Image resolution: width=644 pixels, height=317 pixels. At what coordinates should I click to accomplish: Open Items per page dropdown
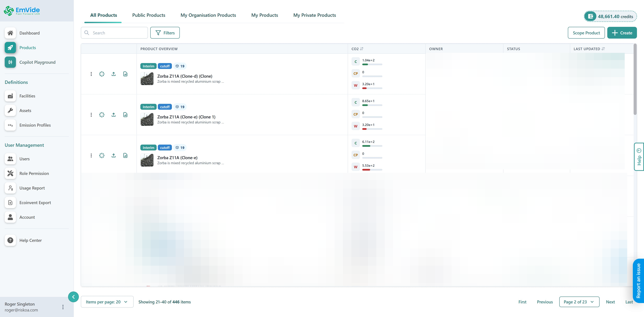(107, 302)
